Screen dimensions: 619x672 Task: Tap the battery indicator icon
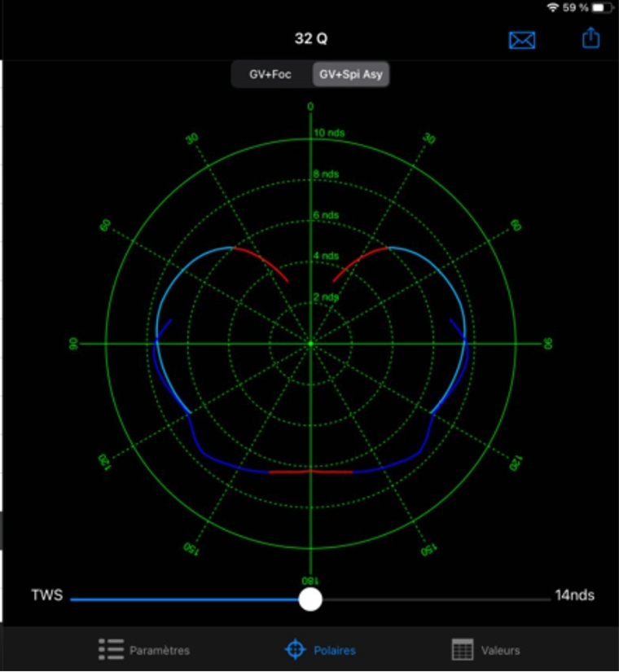click(x=602, y=7)
